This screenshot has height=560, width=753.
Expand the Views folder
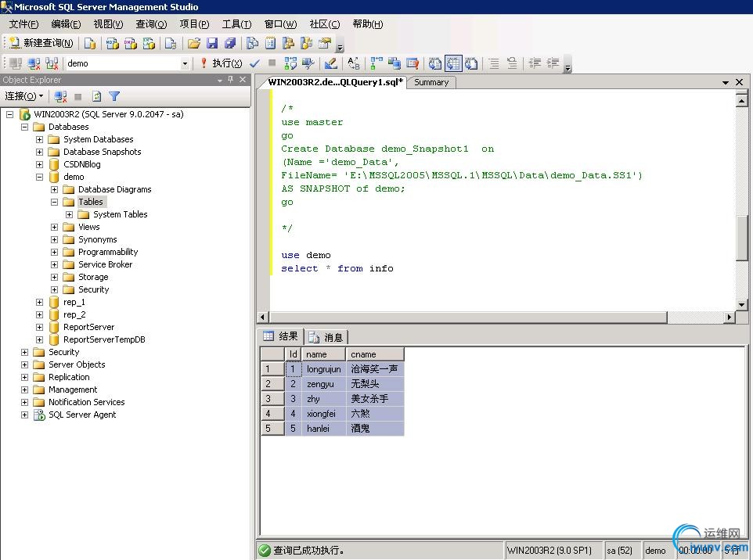pos(54,227)
